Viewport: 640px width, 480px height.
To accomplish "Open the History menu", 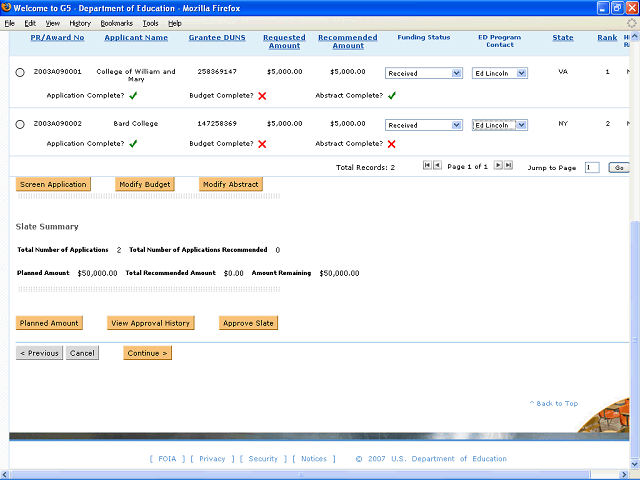I will click(x=80, y=23).
